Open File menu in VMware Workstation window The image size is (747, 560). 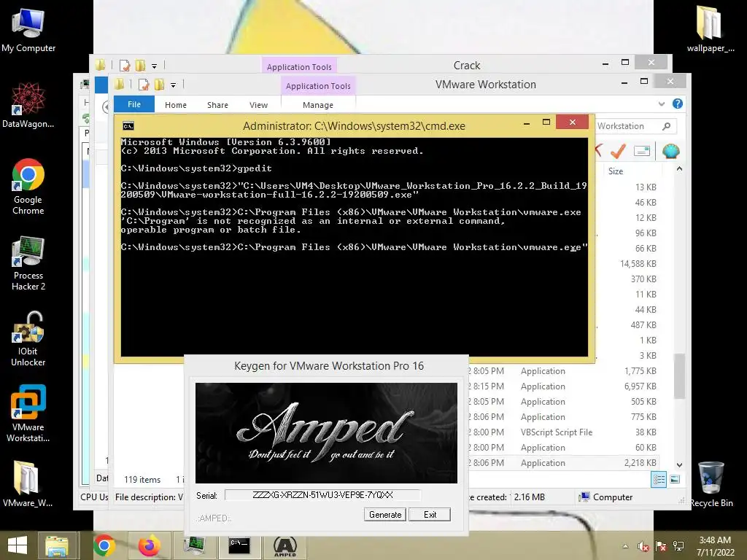coord(134,104)
